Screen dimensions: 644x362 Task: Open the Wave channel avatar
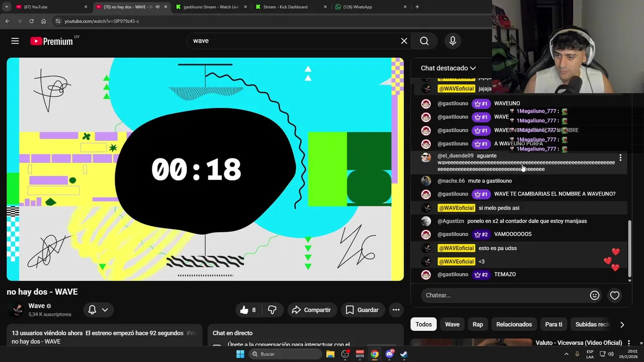[x=17, y=310]
